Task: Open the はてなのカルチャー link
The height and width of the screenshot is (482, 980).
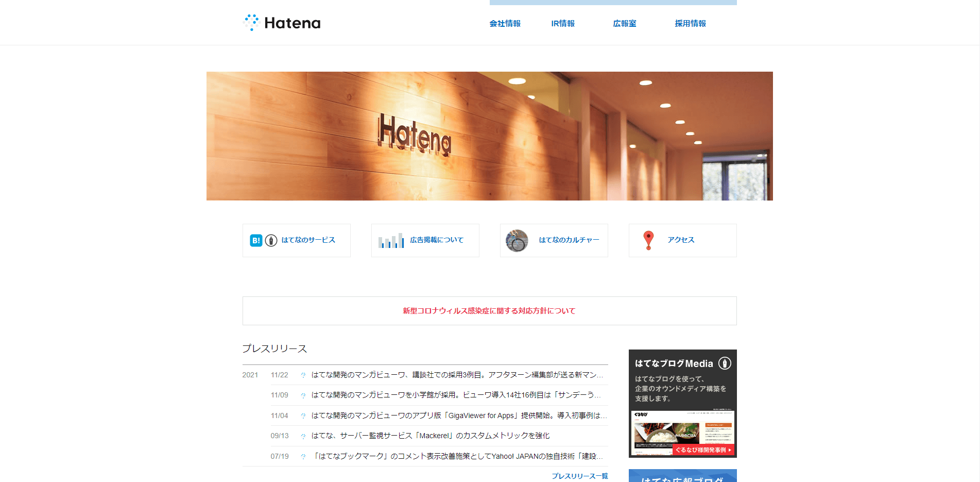Action: pyautogui.click(x=569, y=240)
